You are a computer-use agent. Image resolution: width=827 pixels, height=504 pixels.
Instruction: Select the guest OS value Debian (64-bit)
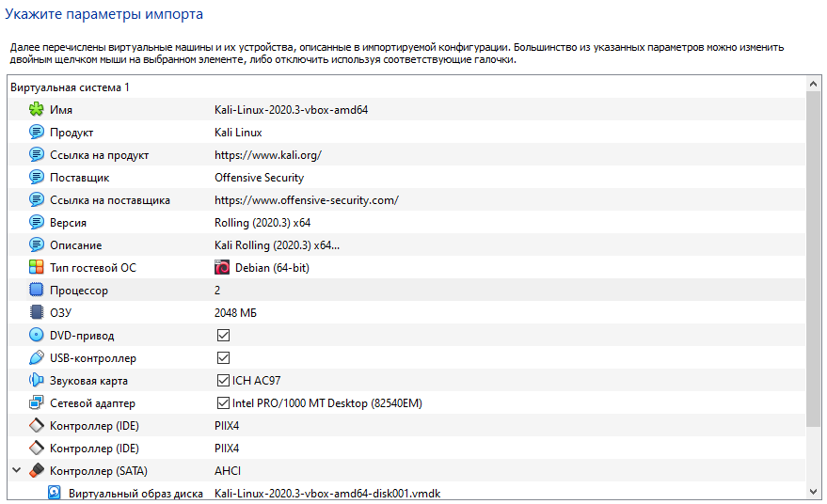tap(272, 268)
